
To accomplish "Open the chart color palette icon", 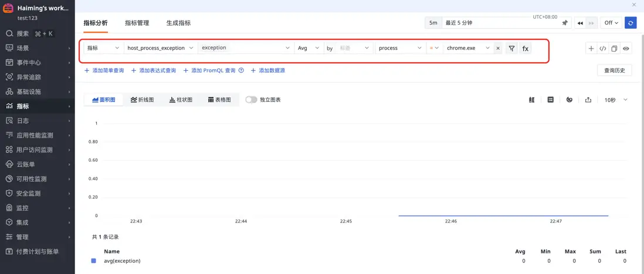I will pos(569,100).
